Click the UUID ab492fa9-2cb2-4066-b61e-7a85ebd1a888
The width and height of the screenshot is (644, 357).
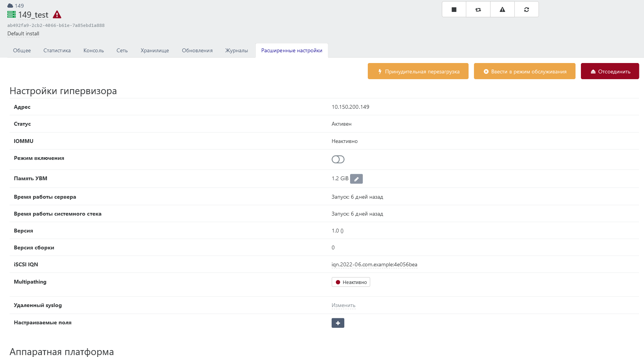click(x=56, y=25)
